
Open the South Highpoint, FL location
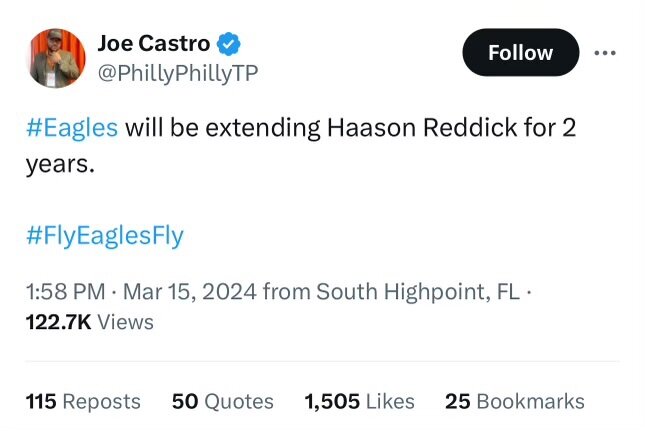click(x=418, y=292)
